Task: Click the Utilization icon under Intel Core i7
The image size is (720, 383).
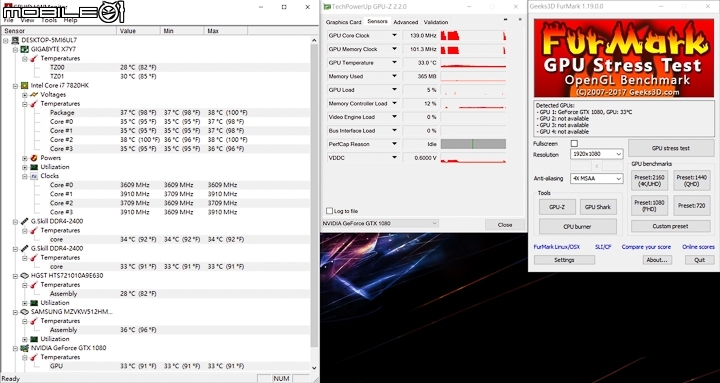Action: click(x=34, y=167)
